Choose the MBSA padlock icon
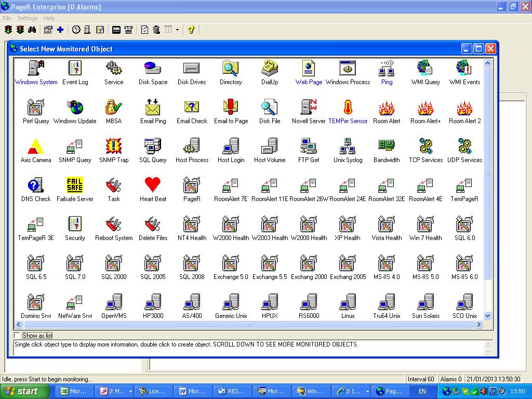Image resolution: width=532 pixels, height=399 pixels. point(114,107)
